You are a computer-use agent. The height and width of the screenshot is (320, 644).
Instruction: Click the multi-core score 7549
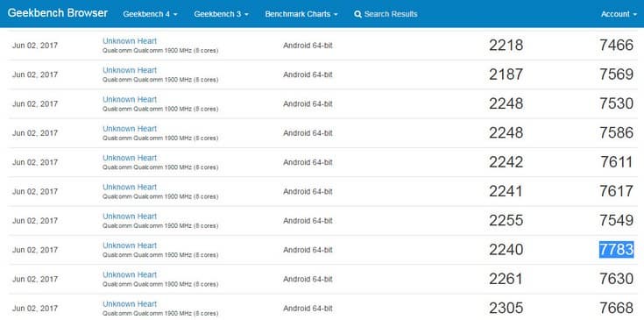[x=616, y=220]
